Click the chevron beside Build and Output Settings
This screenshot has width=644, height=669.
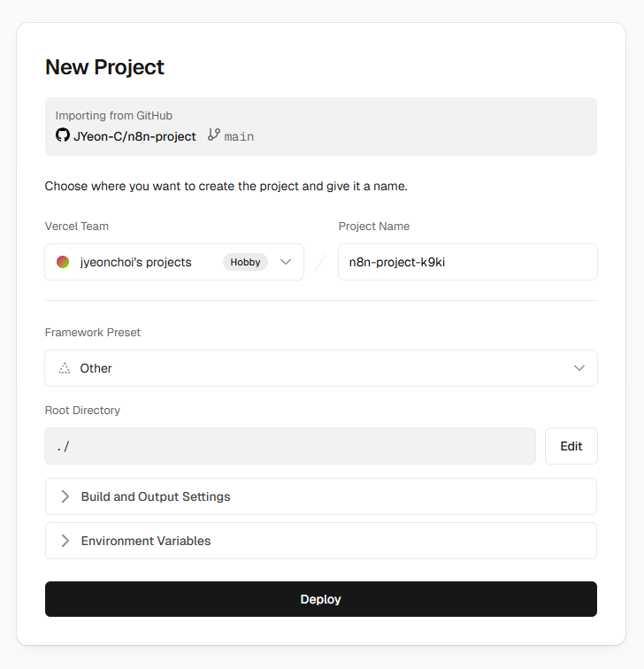point(65,496)
